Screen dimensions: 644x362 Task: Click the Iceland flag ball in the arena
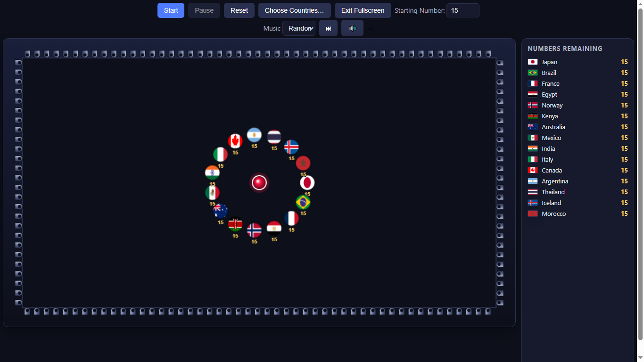[x=291, y=147]
